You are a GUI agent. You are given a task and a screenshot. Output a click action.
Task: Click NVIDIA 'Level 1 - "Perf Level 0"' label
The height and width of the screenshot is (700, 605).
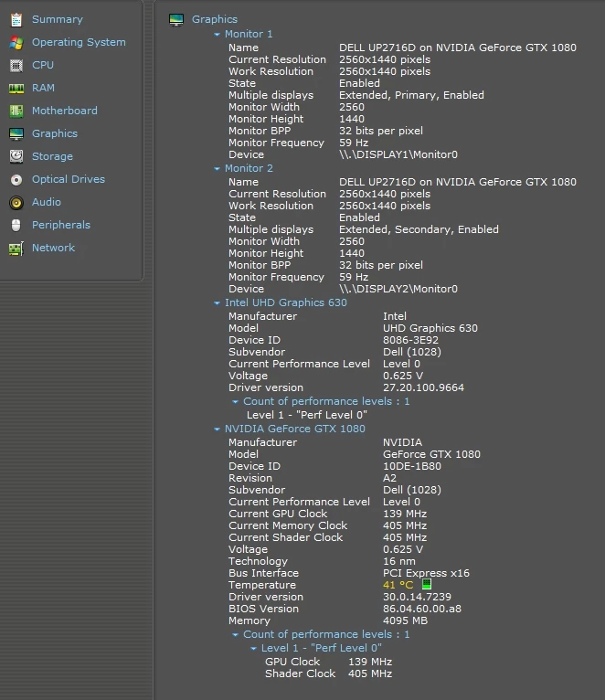pos(322,648)
